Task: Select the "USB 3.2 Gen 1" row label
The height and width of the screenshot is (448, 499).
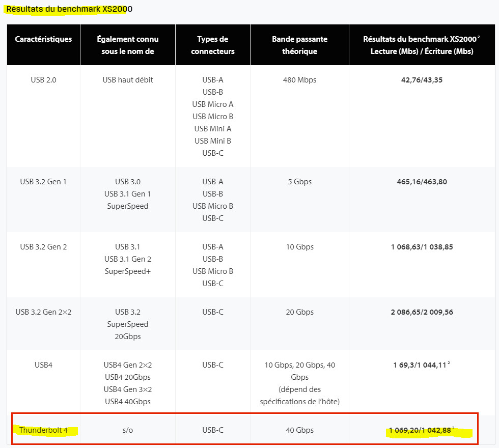Action: pos(43,182)
